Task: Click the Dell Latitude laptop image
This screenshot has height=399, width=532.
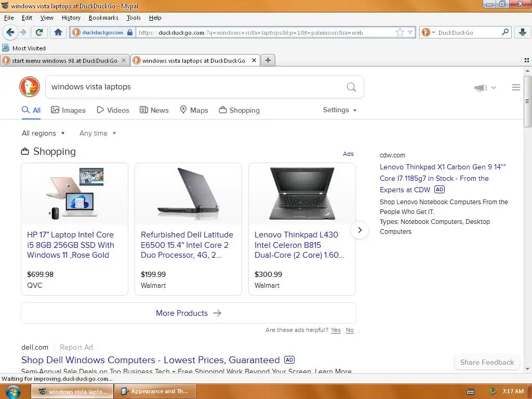Action: pyautogui.click(x=188, y=194)
